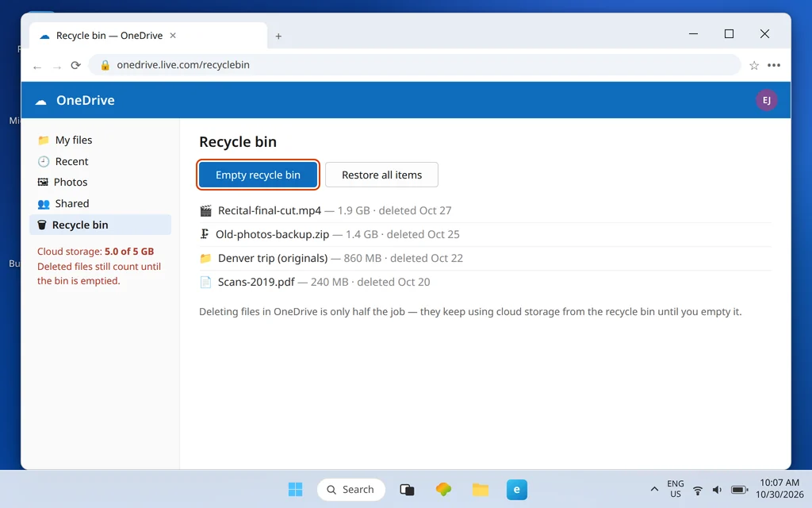Click the browser back arrow
The height and width of the screenshot is (508, 812).
coord(37,67)
